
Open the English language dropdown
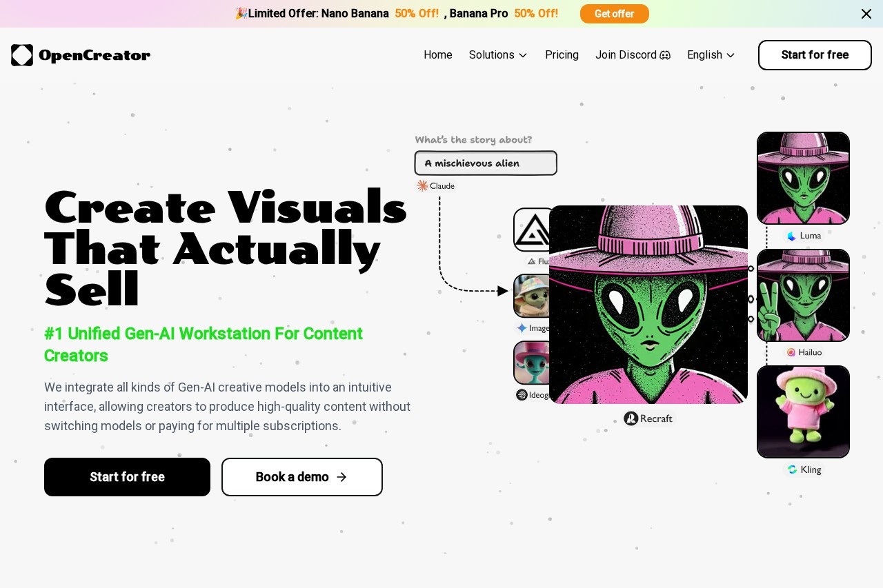(x=711, y=54)
